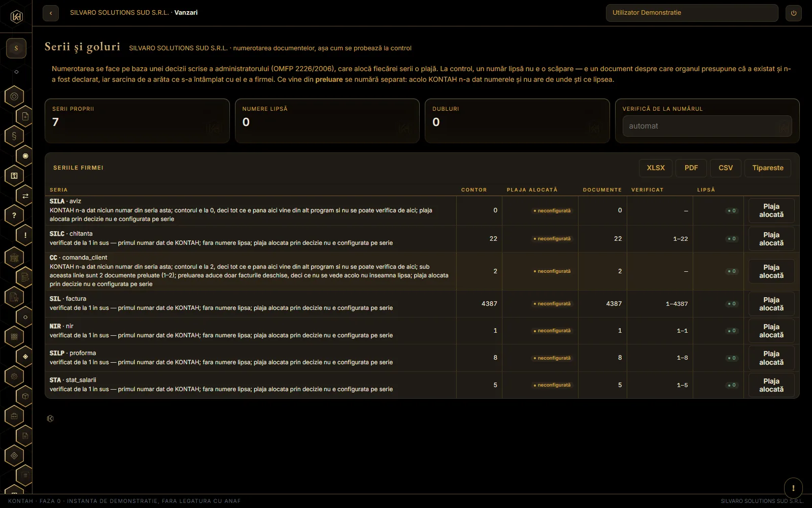Export the series table as XLSX
The height and width of the screenshot is (508, 812).
pos(656,168)
